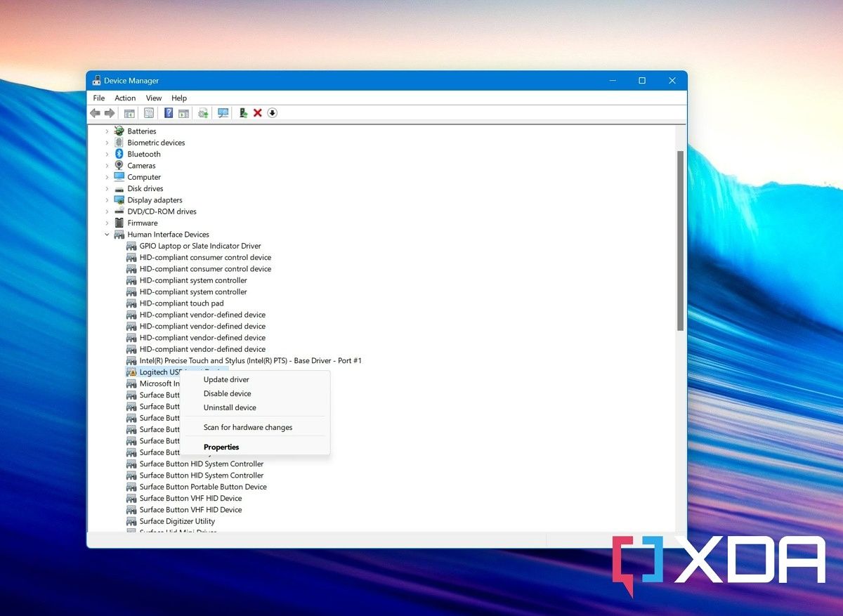Click the Update driver toolbar icon with green arrow
Image resolution: width=843 pixels, height=616 pixels.
243,113
